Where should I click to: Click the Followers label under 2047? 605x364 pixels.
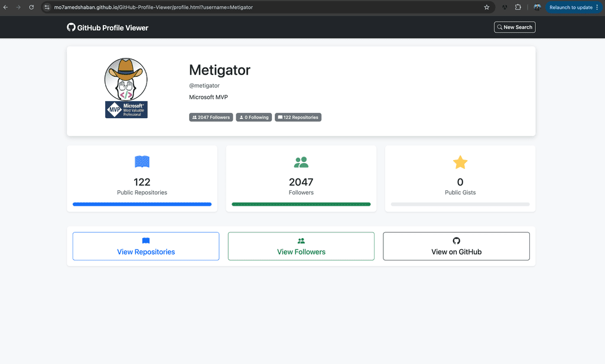(301, 192)
